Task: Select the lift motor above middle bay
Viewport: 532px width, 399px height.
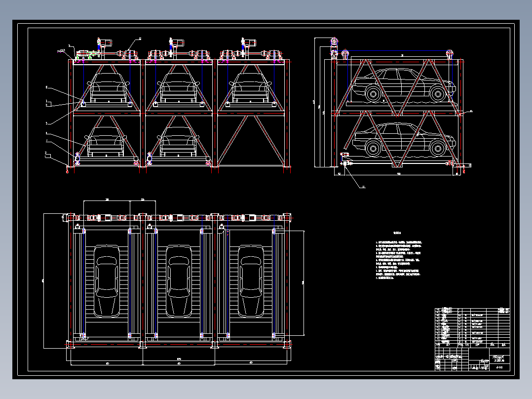Action: 177,44
